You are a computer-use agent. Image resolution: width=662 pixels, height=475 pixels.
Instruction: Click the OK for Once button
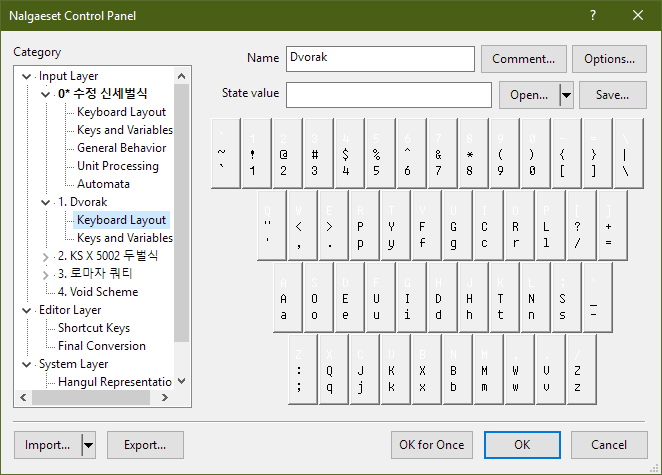click(x=431, y=445)
